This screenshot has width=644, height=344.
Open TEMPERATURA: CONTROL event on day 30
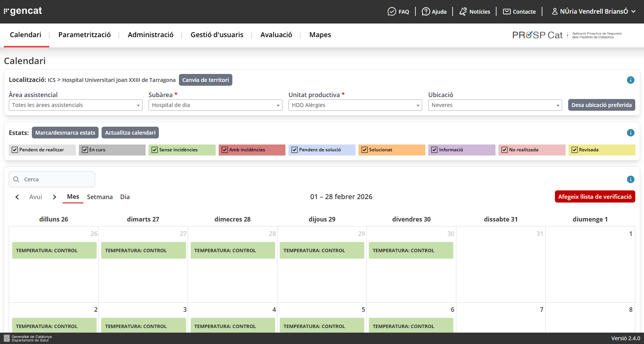411,250
